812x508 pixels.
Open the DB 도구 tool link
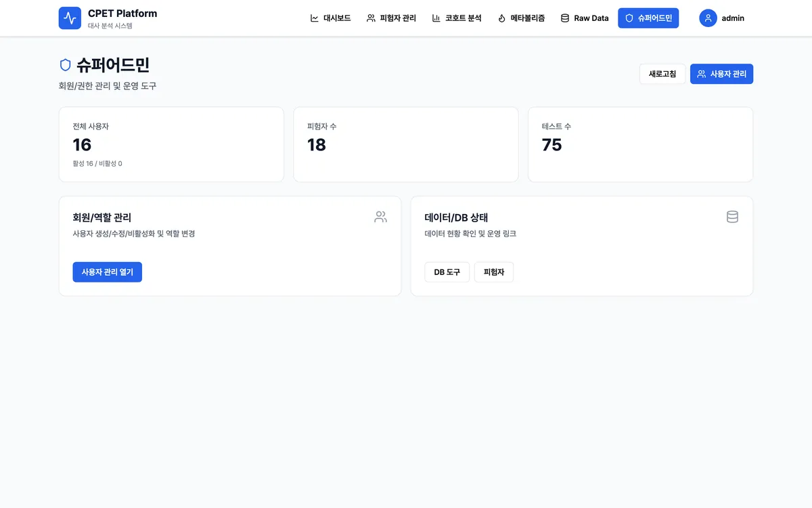447,272
